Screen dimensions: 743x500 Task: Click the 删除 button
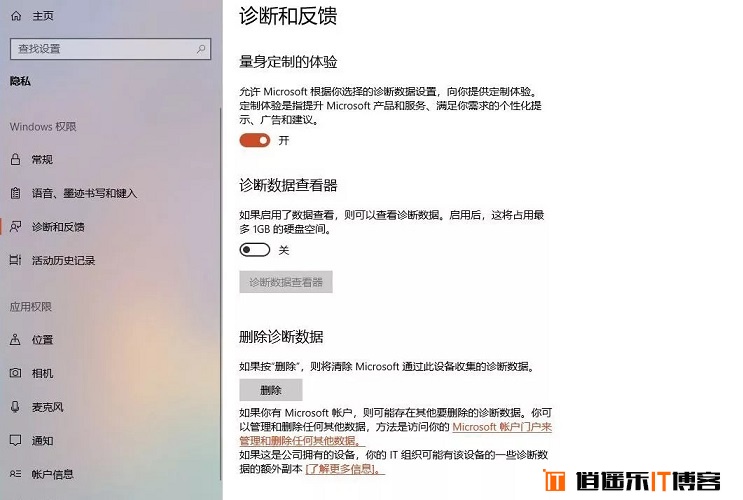[x=271, y=390]
